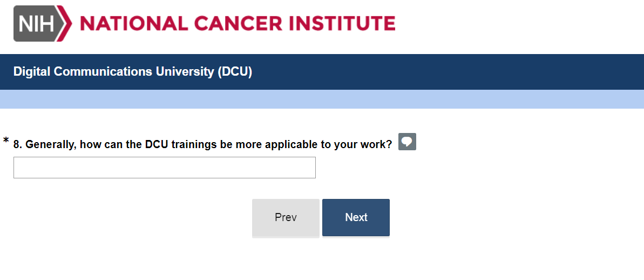Click the required asterisk before question 8

6,141
